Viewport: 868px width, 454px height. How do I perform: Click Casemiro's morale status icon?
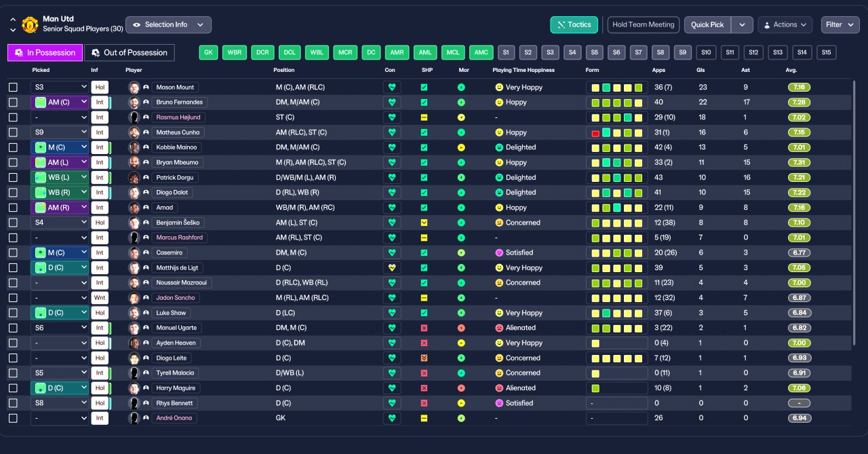[461, 252]
